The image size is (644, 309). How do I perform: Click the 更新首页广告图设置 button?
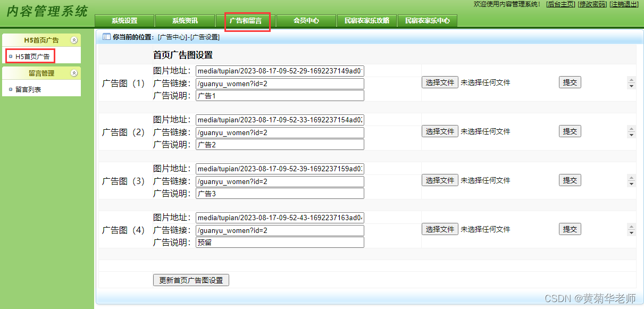click(x=191, y=280)
